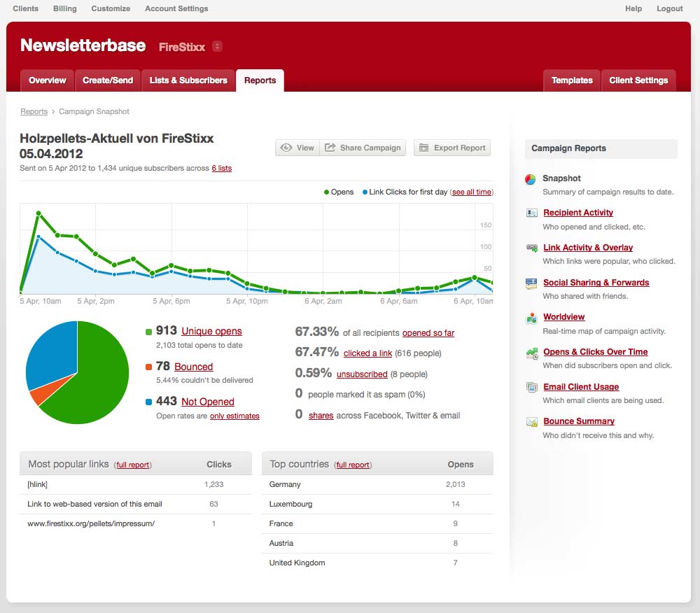Open the 6 lists link
Screen dimensions: 700x613
pos(221,169)
